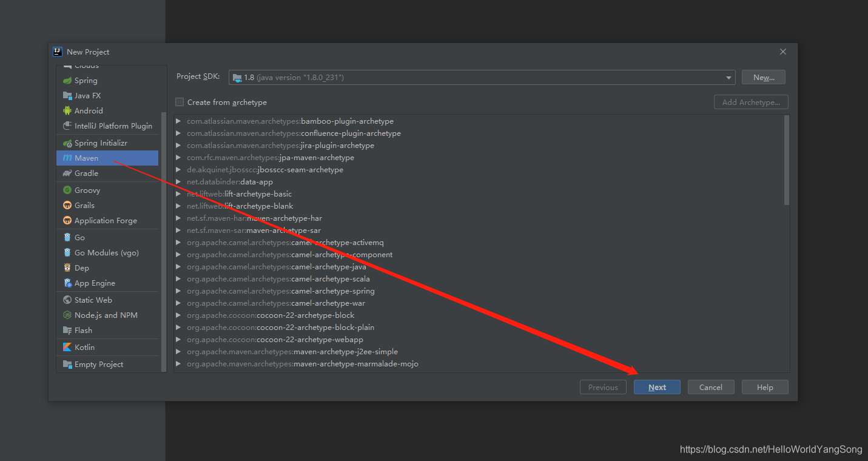The image size is (868, 461).
Task: Click the Node.js and NPM icon
Action: point(67,315)
